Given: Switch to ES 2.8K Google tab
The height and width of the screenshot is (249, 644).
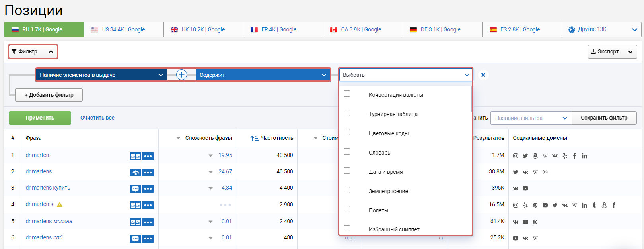Looking at the screenshot, I should (x=522, y=29).
